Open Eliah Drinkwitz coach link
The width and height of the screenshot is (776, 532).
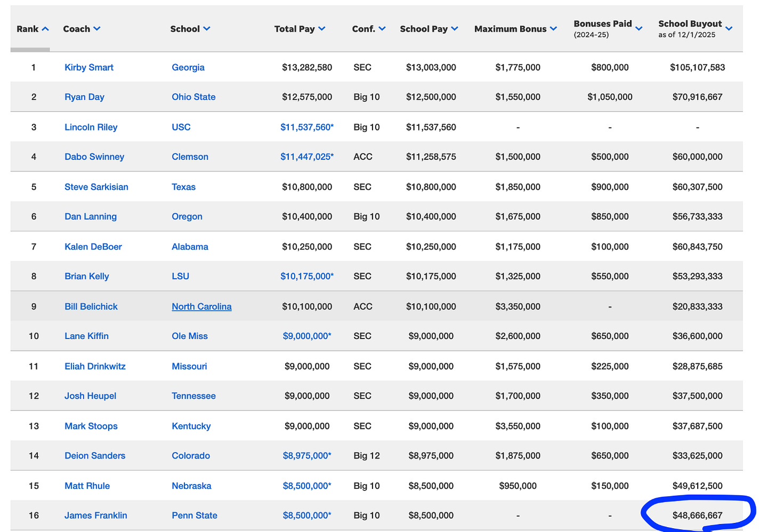(95, 366)
